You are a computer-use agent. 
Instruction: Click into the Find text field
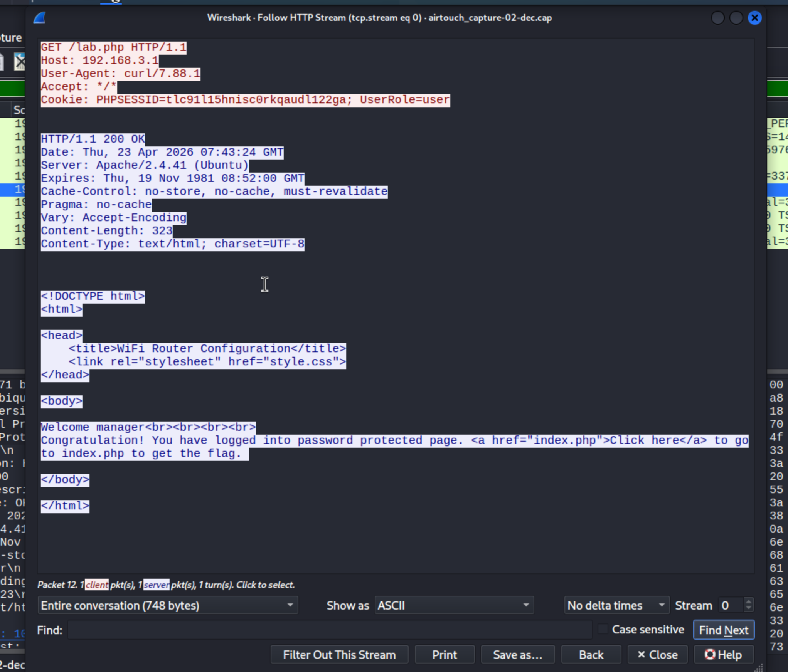[x=330, y=630]
